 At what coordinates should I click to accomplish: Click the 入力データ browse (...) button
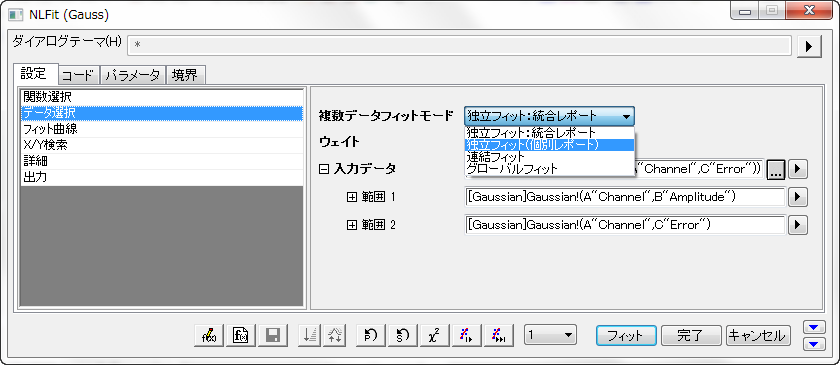776,170
